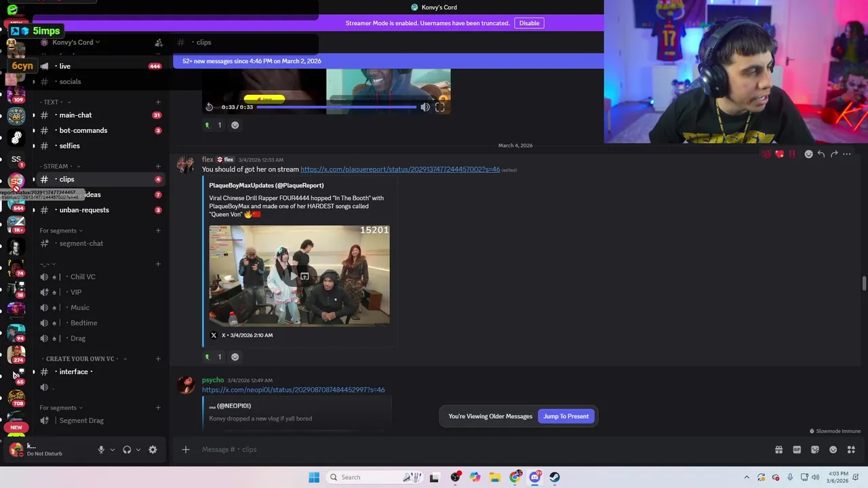Image resolution: width=868 pixels, height=488 pixels.
Task: Collapse the For segments category above segment-chat
Action: (61, 230)
